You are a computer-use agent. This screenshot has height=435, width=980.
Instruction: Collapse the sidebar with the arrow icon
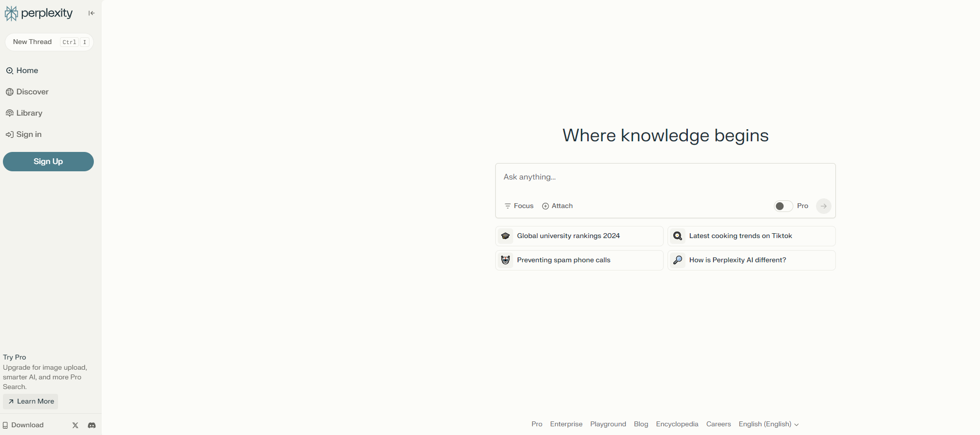[x=91, y=13]
